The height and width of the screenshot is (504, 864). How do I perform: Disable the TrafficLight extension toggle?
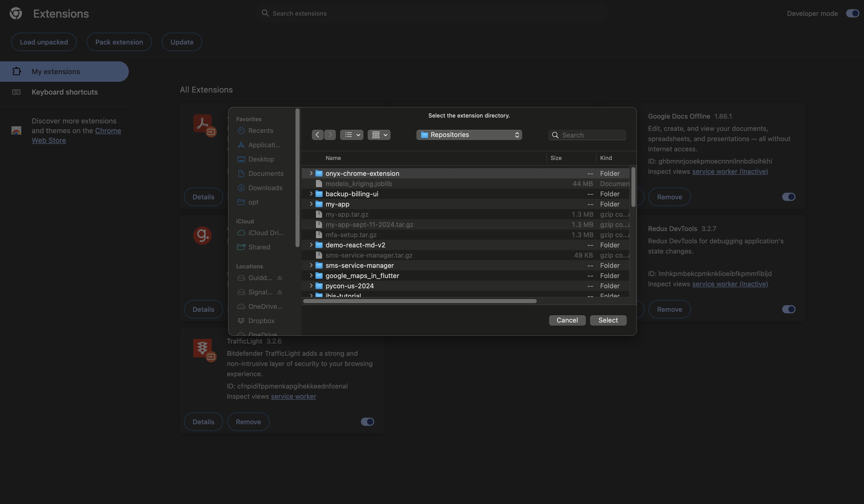point(367,422)
